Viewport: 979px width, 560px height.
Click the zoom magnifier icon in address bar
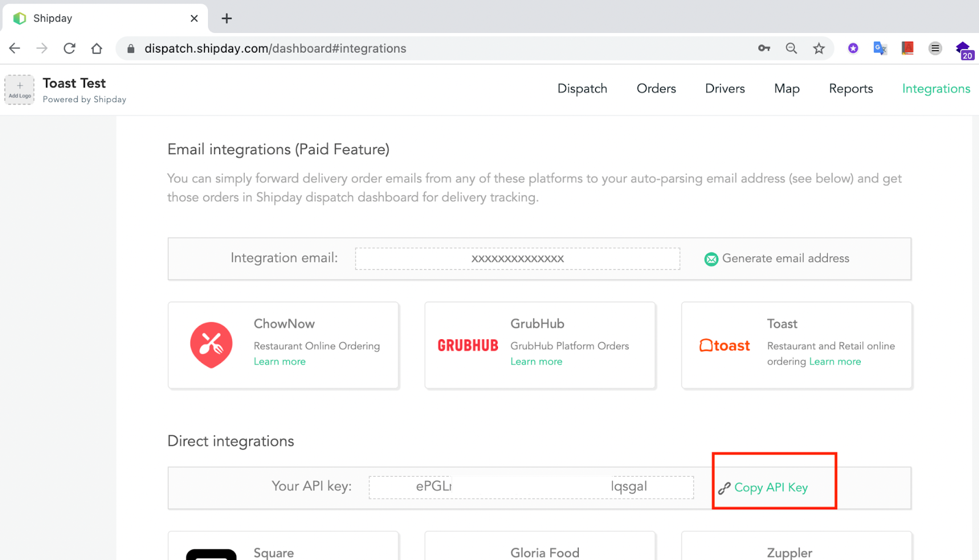[791, 48]
